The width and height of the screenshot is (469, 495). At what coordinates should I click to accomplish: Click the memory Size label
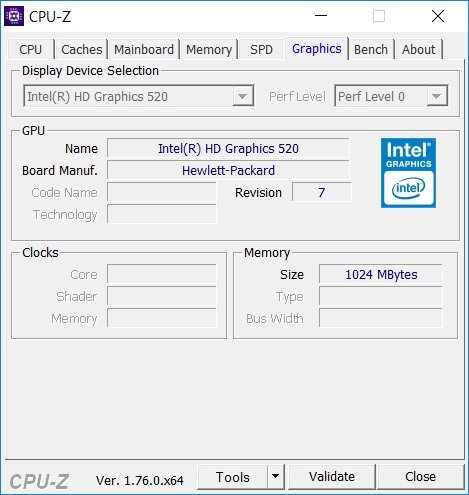292,275
